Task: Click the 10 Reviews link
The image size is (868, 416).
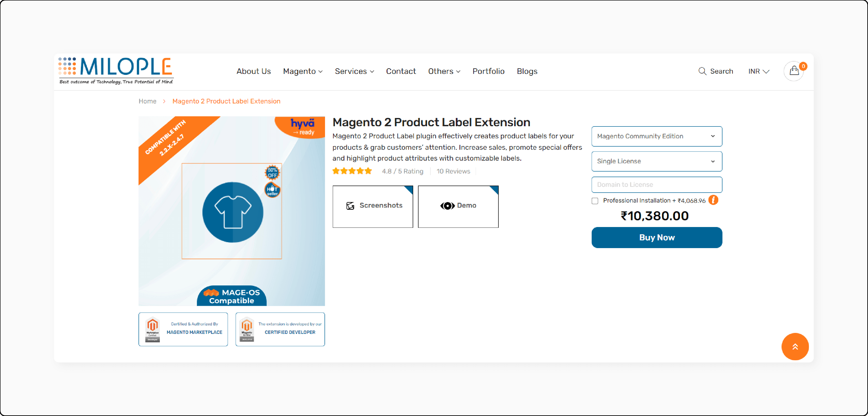Action: tap(453, 171)
